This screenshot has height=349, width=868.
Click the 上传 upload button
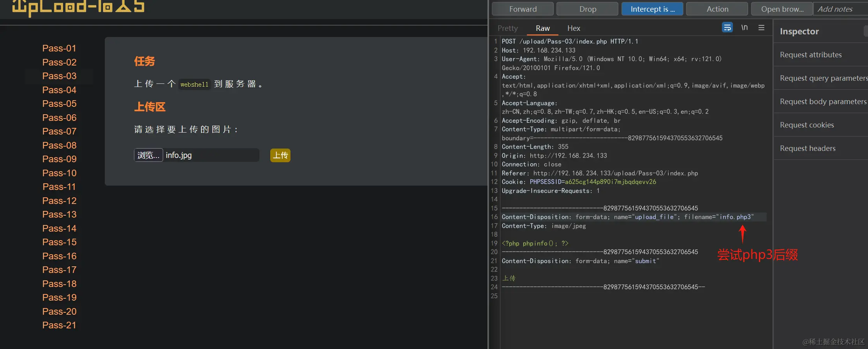tap(280, 155)
